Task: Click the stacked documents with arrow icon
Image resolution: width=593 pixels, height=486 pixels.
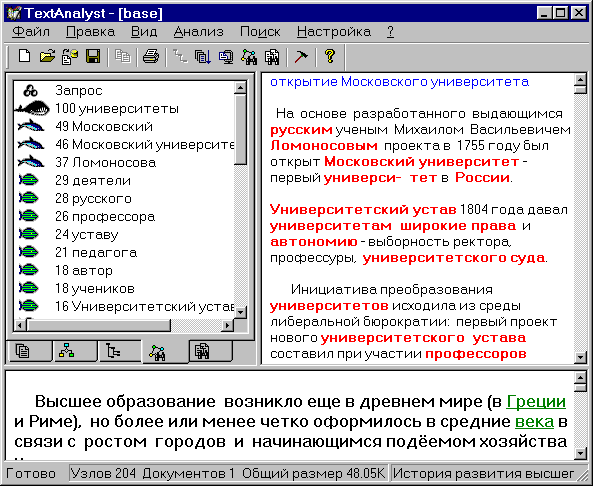Action: click(203, 57)
